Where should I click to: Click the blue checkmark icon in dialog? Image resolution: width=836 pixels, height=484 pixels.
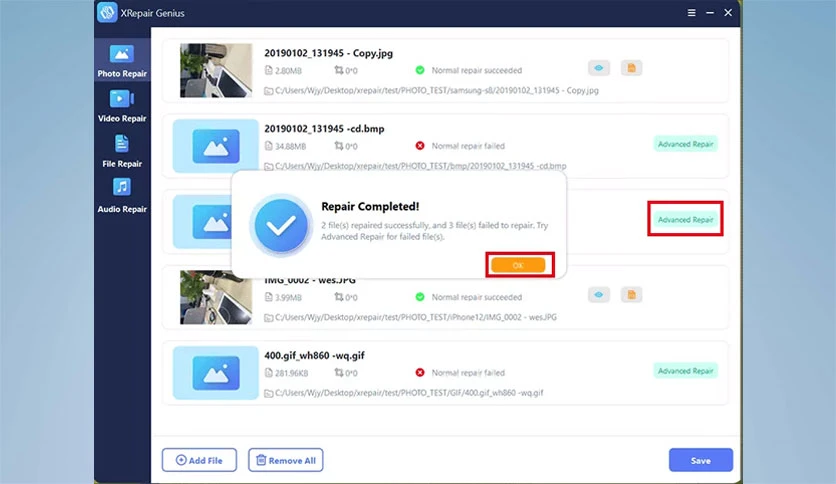(281, 225)
